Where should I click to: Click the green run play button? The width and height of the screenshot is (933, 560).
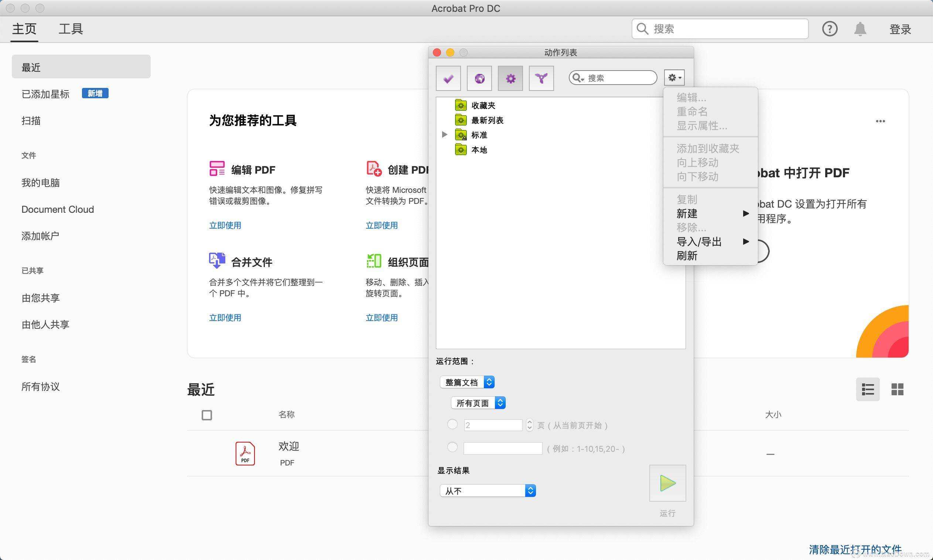(667, 483)
